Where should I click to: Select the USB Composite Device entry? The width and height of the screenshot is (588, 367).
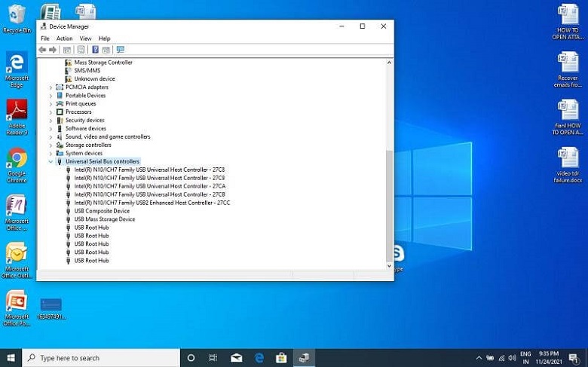point(102,211)
